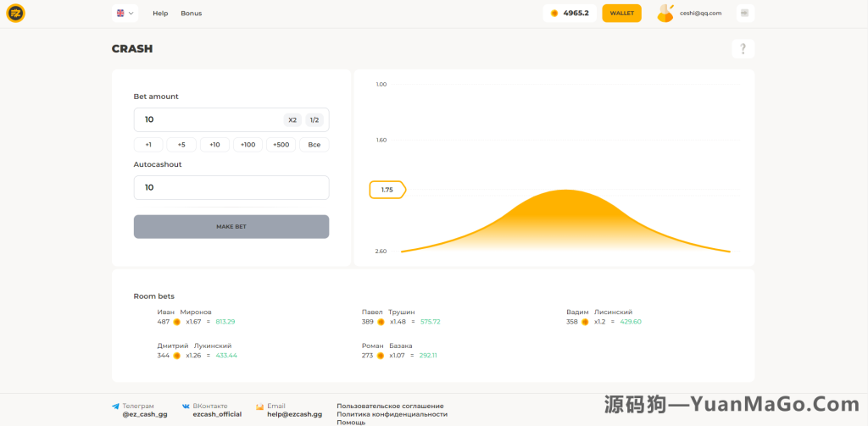Viewport: 868px width, 426px height.
Task: Open the language flag dropdown
Action: point(125,14)
